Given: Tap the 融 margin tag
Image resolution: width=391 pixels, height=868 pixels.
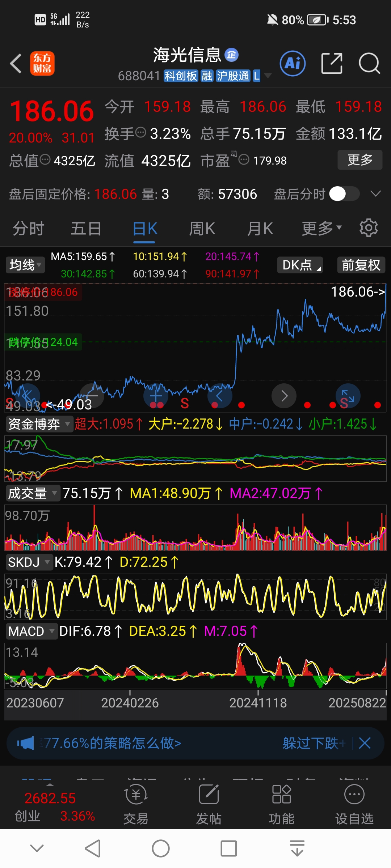Looking at the screenshot, I should pyautogui.click(x=207, y=76).
